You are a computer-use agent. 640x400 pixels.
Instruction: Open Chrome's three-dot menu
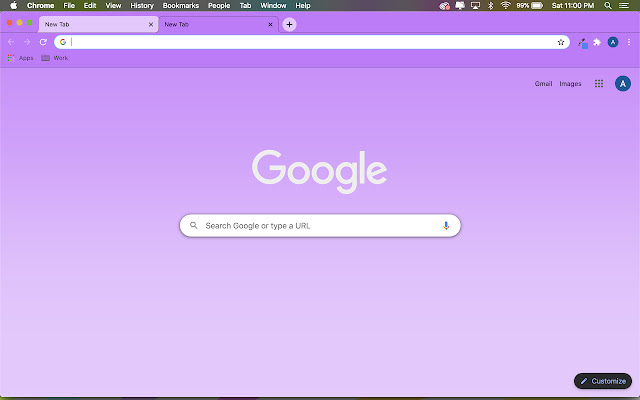point(629,42)
